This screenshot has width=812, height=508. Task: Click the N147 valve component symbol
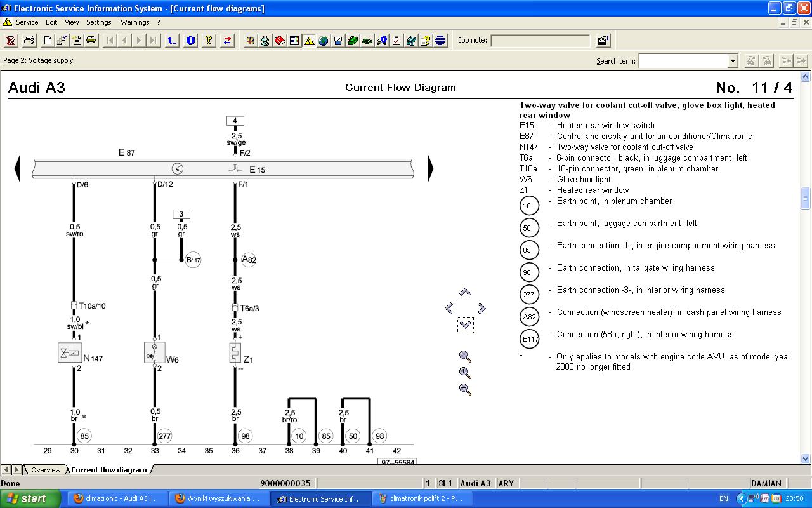point(70,352)
